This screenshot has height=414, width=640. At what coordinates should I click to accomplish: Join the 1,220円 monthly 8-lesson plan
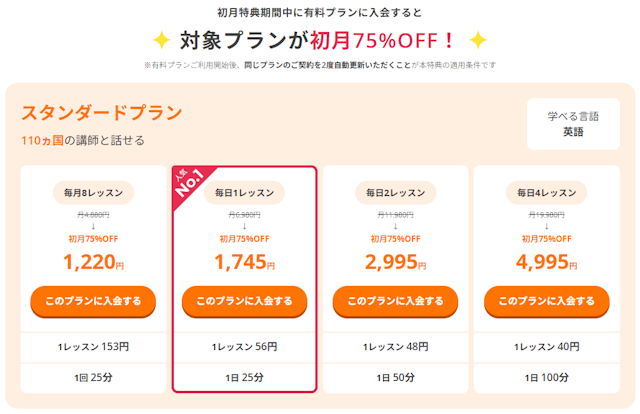[x=93, y=300]
